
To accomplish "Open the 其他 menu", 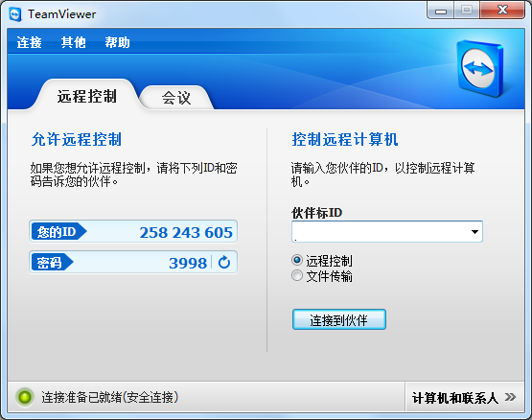I will click(x=73, y=42).
